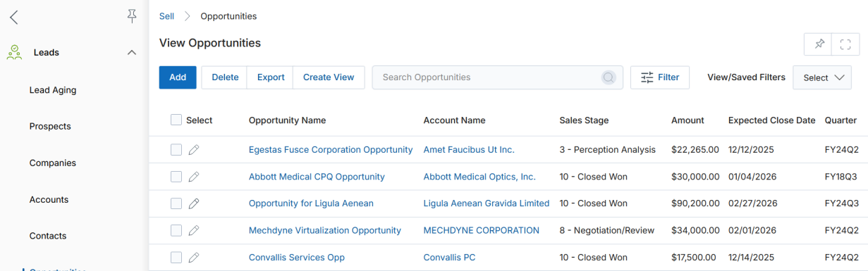This screenshot has height=271, width=868.
Task: Open Convallis Services Opp link
Action: [297, 258]
